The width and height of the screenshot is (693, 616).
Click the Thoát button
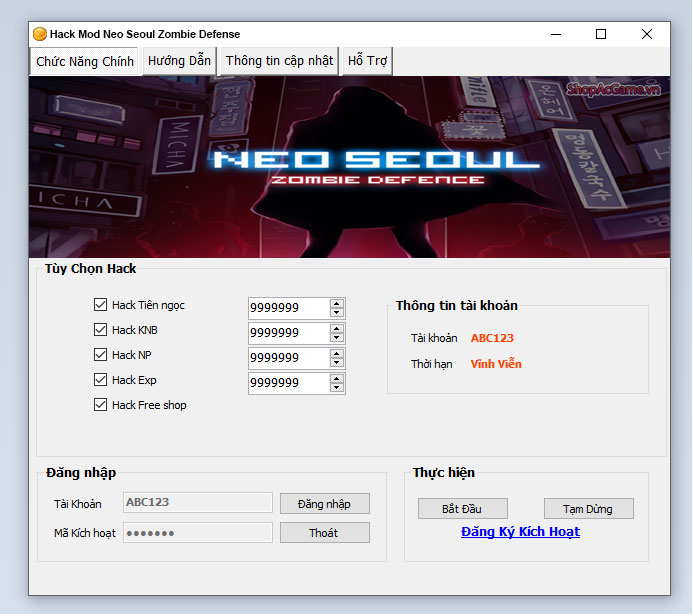click(325, 533)
